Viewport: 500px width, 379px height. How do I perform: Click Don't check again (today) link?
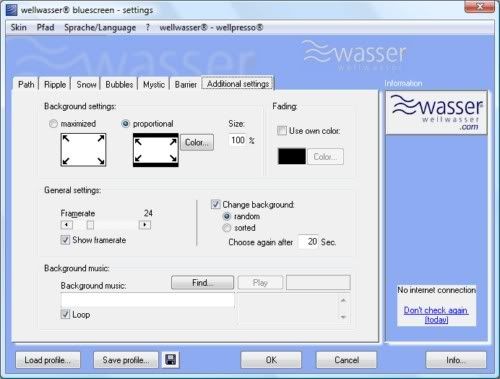[436, 315]
